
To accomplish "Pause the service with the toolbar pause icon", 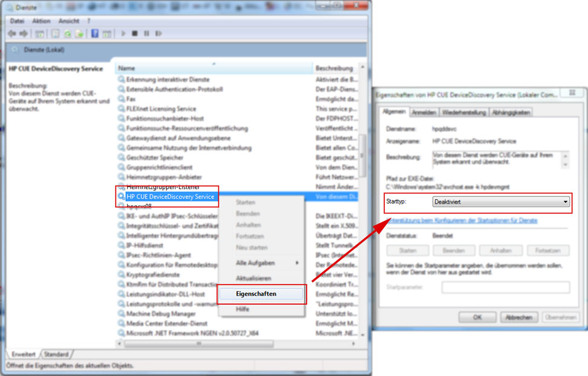I will tap(146, 33).
